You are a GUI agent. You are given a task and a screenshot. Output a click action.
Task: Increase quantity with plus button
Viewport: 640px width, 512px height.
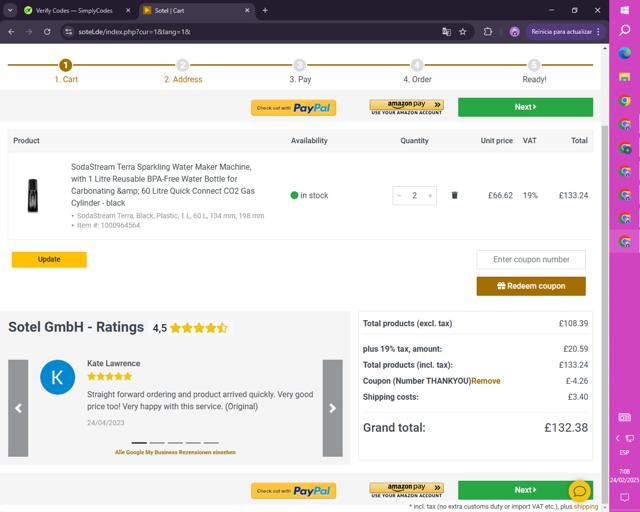[430, 196]
